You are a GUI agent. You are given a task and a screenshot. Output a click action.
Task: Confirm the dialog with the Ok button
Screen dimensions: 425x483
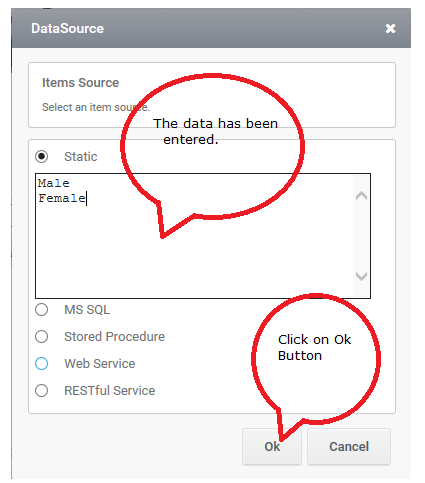tap(272, 447)
